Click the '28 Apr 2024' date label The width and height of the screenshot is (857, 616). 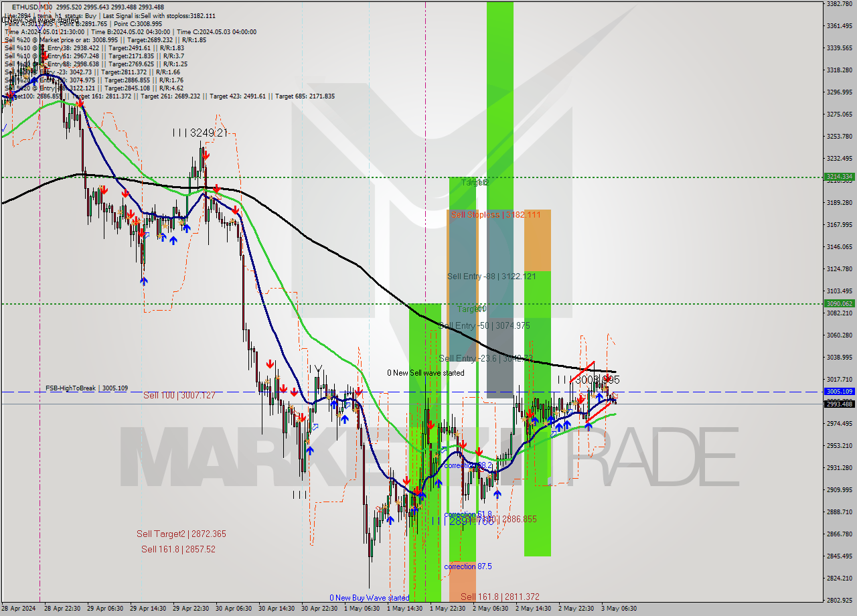[x=20, y=609]
